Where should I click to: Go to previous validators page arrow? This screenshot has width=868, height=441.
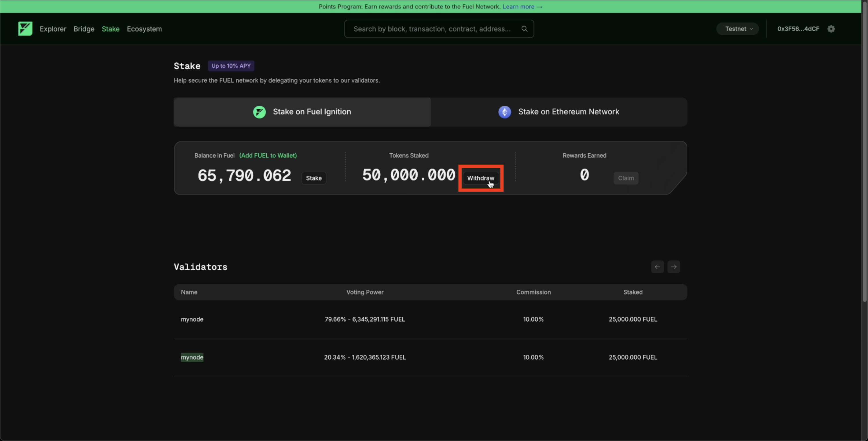(x=657, y=267)
